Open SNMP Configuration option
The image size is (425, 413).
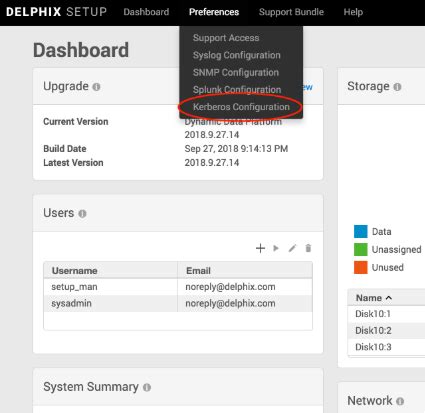coord(236,72)
